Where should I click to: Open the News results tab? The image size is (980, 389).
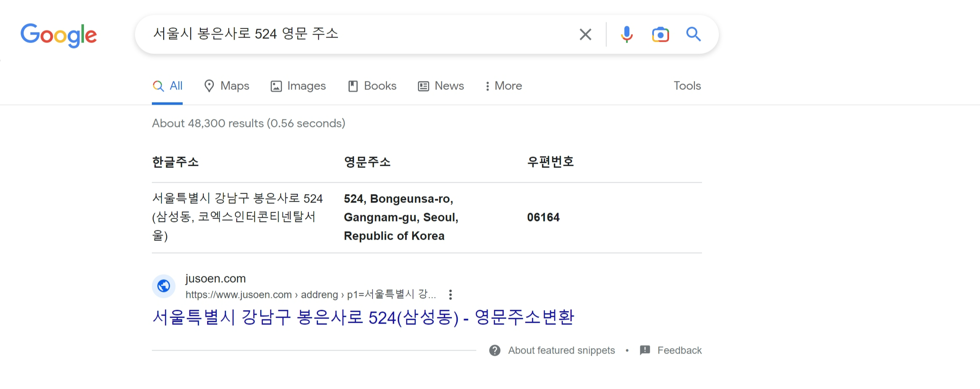click(440, 86)
